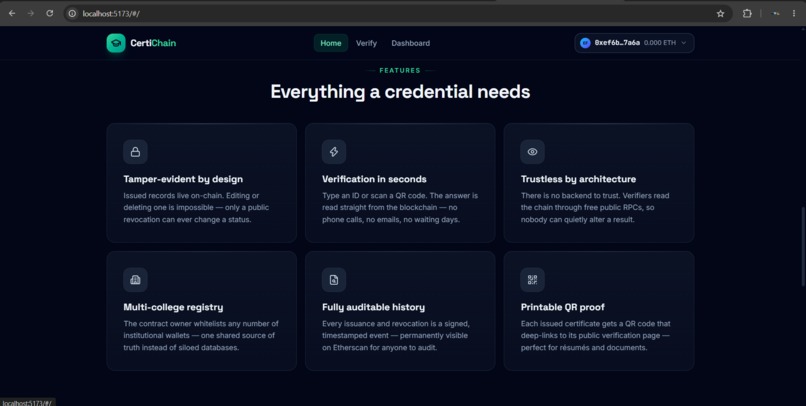
Task: Click the 'Type an ID or scan a QR code' description
Action: point(400,208)
